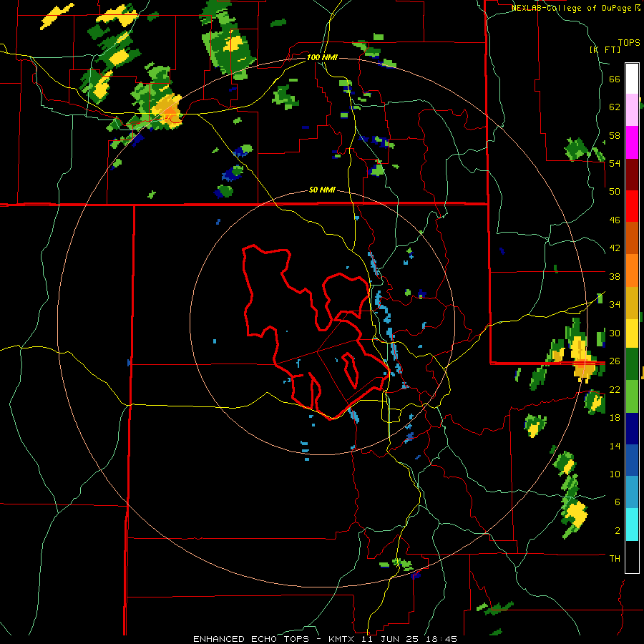Click the medium blue legend swatch
Screen dimensions: 644x644
click(632, 460)
